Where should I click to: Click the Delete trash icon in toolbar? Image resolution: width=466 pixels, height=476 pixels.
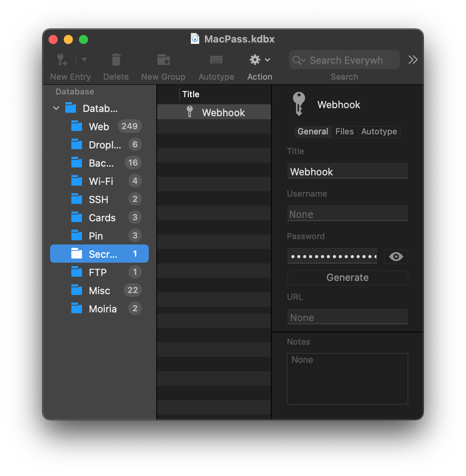[x=116, y=60]
